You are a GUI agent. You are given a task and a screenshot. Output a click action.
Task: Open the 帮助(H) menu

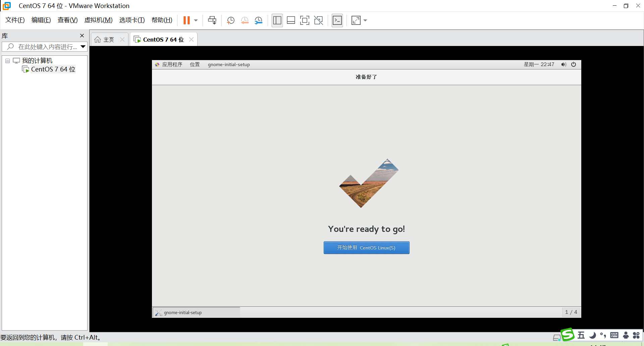pos(162,20)
